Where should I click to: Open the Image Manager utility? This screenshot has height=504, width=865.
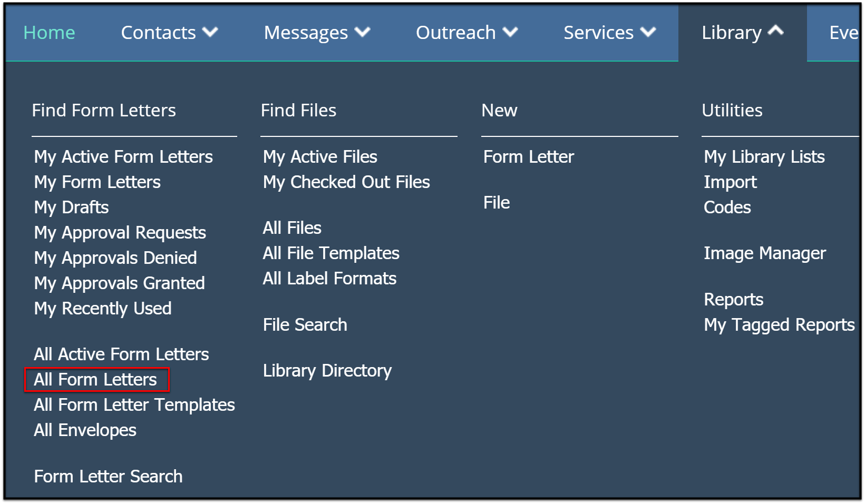764,253
